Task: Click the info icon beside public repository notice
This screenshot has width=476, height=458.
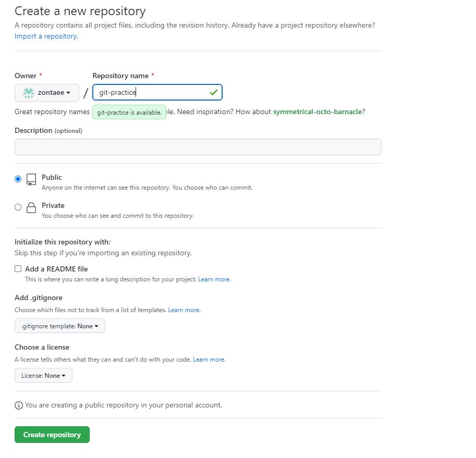Action: [x=19, y=405]
